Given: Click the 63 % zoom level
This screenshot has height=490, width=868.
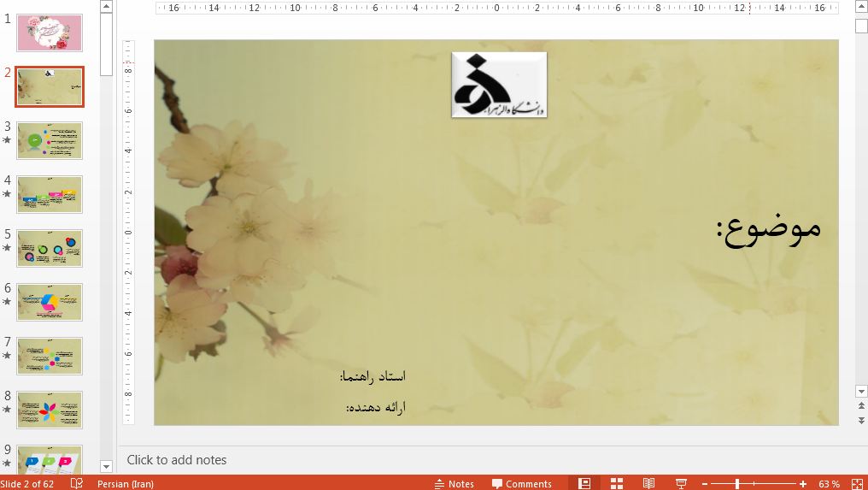Looking at the screenshot, I should tap(829, 484).
